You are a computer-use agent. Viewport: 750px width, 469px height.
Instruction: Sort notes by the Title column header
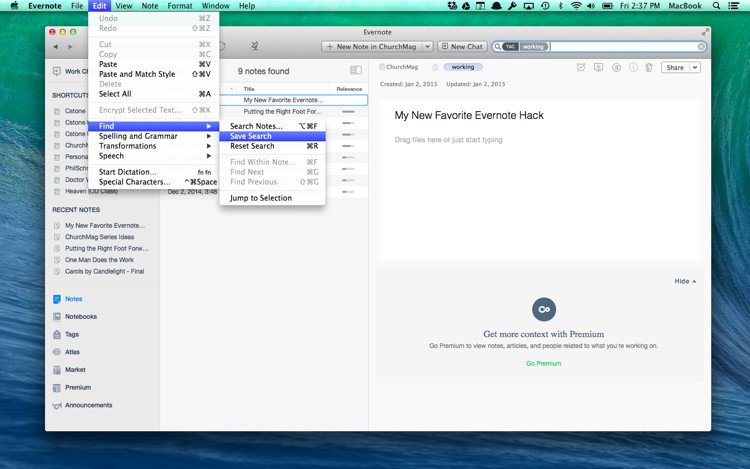point(249,89)
